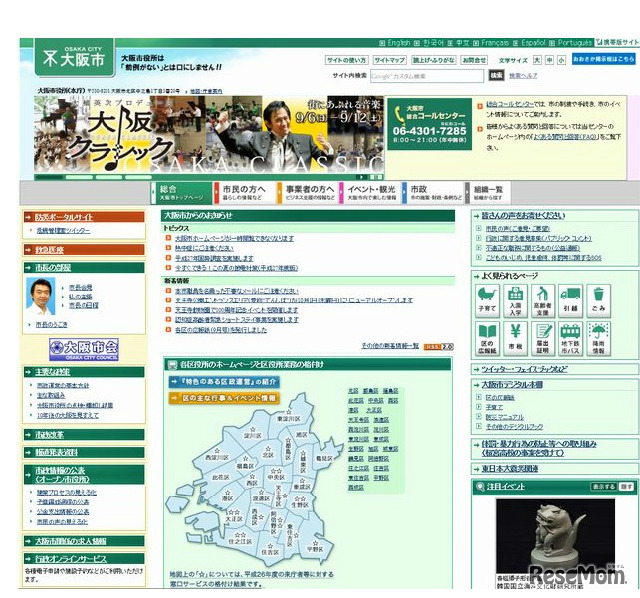The width and height of the screenshot is (640, 598).
Task: Open the ごみ trash bin icon
Action: click(598, 300)
